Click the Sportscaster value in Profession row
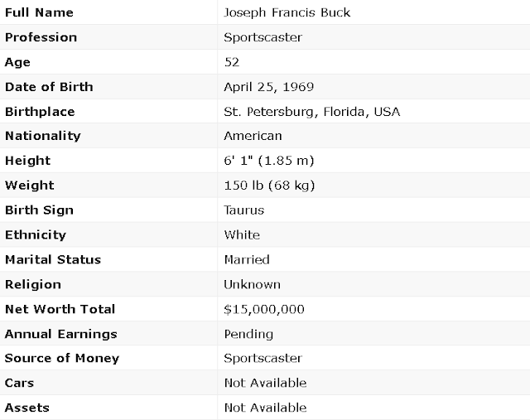The image size is (530, 420). (x=263, y=37)
